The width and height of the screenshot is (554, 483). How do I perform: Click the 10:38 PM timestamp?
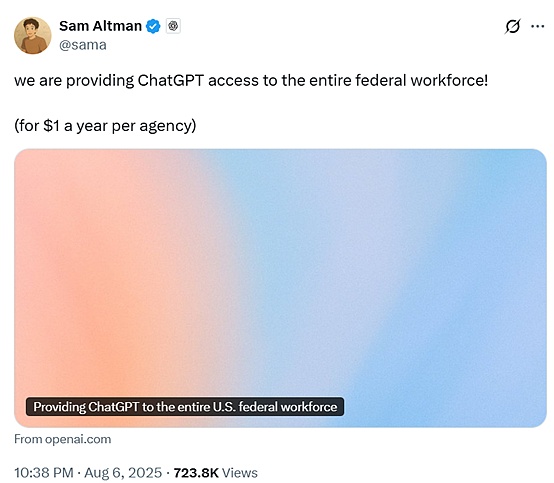coord(44,473)
